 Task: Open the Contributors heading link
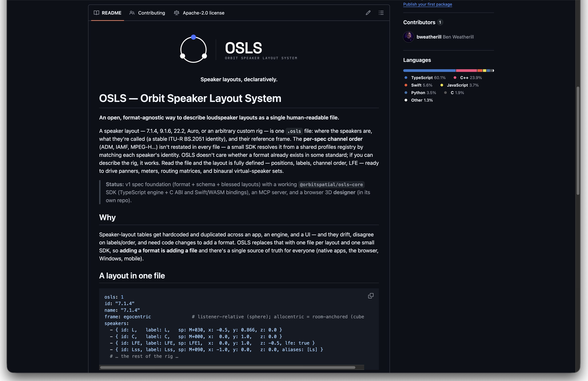(x=419, y=22)
